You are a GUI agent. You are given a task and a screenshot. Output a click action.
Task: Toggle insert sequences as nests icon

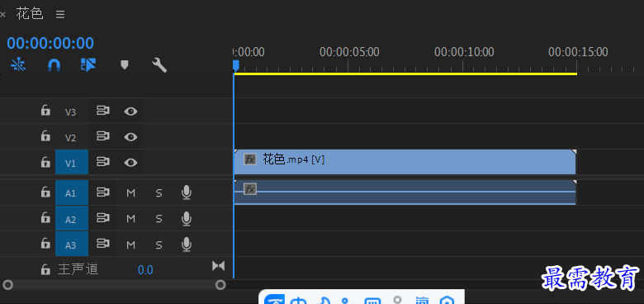point(18,65)
